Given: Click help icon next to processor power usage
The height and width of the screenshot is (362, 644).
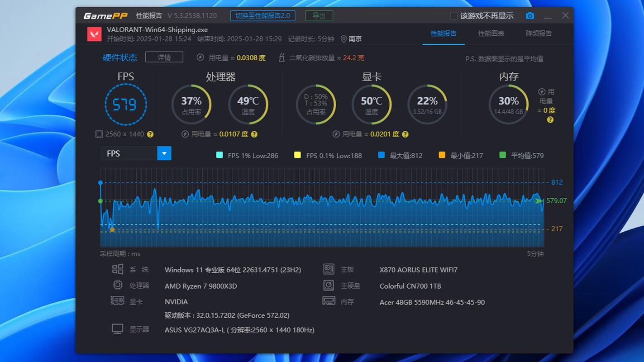Looking at the screenshot, I should pyautogui.click(x=254, y=134).
